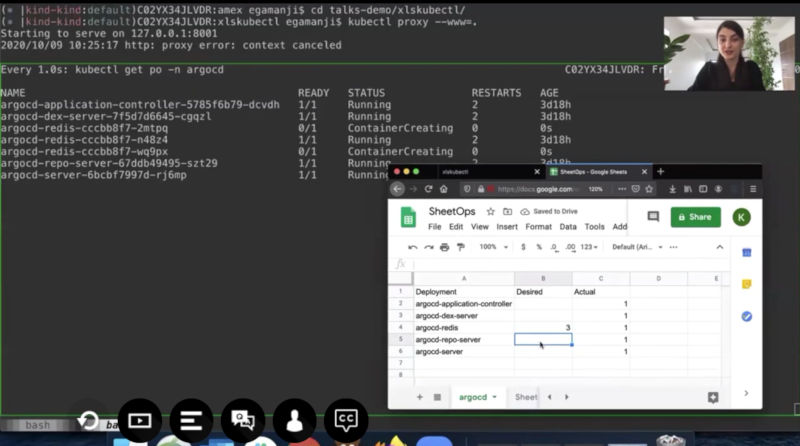The image size is (800, 446).
Task: Open the tracking protection shield icon
Action: pyautogui.click(x=467, y=189)
